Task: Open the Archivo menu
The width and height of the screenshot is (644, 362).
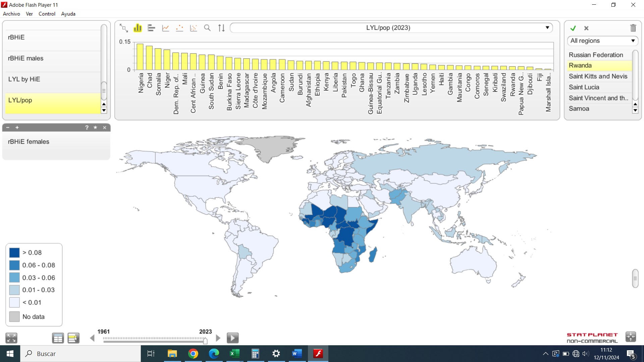Action: pos(11,14)
